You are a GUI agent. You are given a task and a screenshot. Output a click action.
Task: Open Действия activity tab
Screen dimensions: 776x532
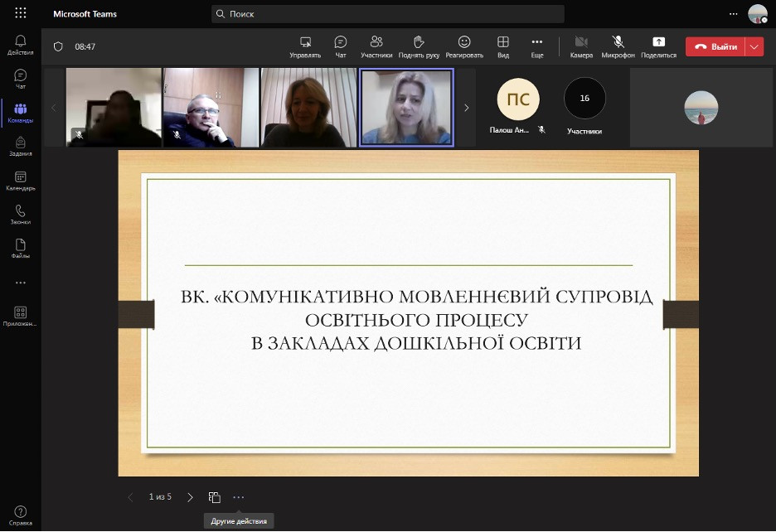21,44
